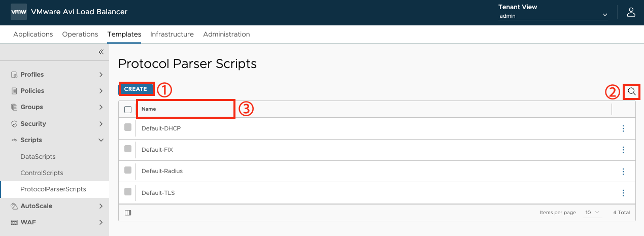
Task: Open actions menu for Default-FIX row
Action: point(623,150)
